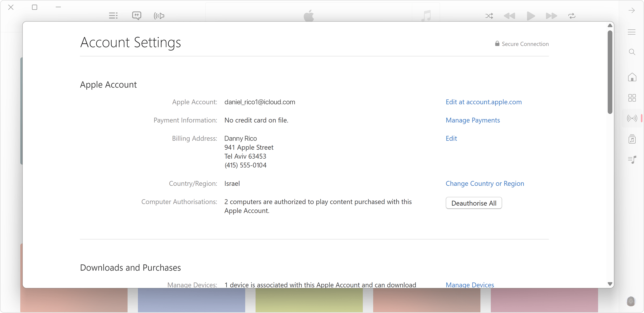Click the Secure Connection lock icon
Viewport: 644px width, 313px height.
pyautogui.click(x=497, y=43)
